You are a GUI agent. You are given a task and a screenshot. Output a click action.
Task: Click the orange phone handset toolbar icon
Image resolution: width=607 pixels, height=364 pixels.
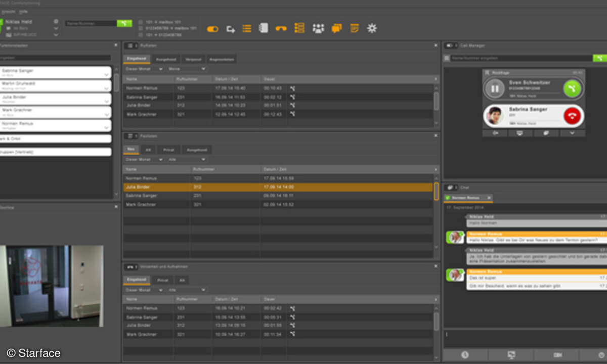[x=281, y=29]
